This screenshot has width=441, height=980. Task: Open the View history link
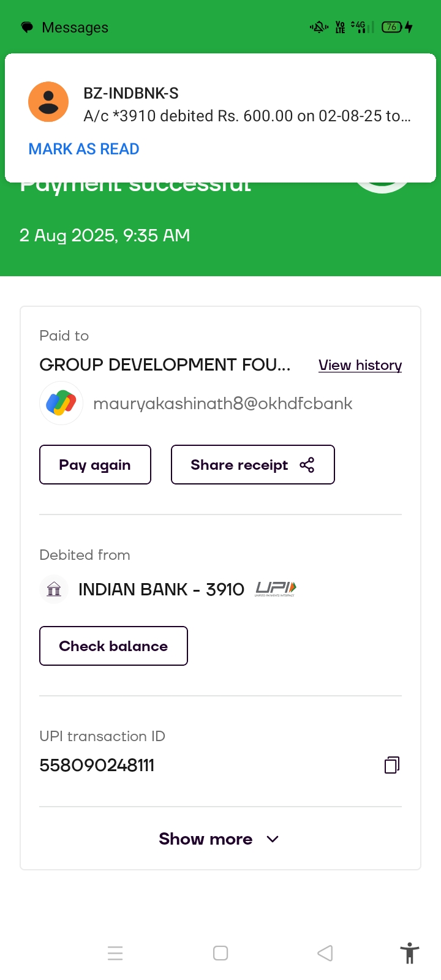click(x=360, y=365)
